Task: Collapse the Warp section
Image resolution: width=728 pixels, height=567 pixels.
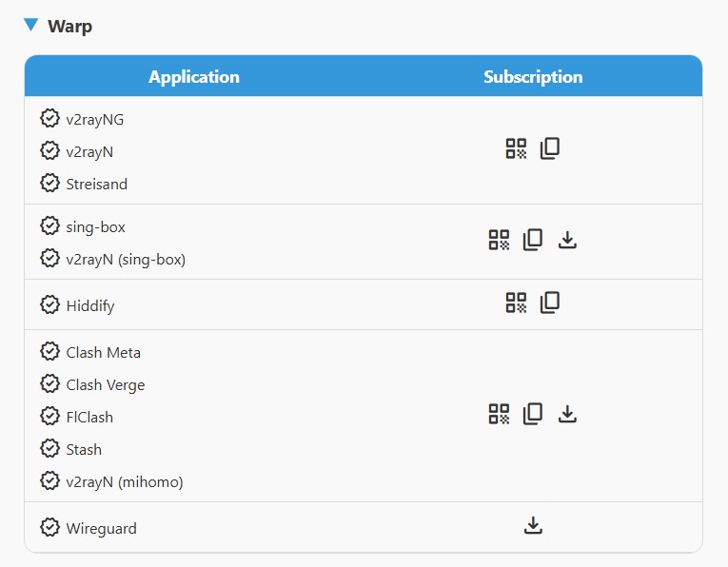Action: [32, 26]
